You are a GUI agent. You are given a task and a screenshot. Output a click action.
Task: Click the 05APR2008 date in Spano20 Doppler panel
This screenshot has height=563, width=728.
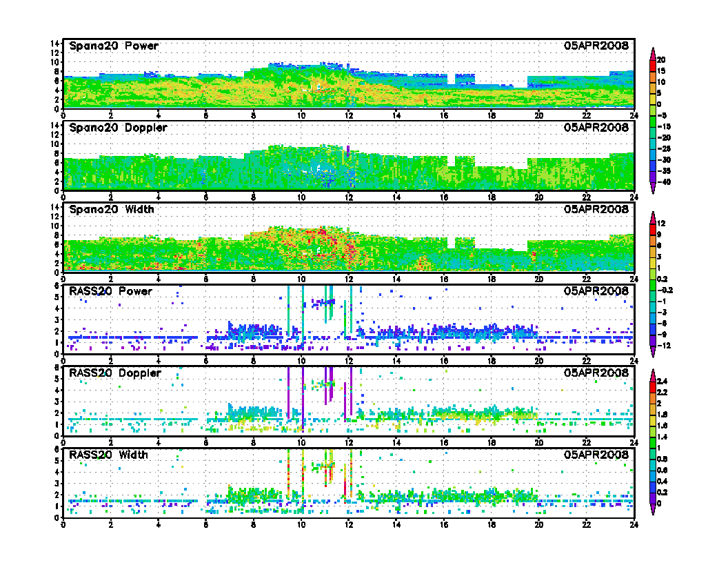[596, 127]
